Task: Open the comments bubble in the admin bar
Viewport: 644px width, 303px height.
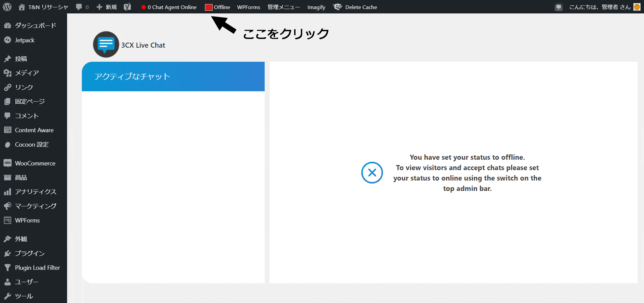Action: pyautogui.click(x=79, y=7)
